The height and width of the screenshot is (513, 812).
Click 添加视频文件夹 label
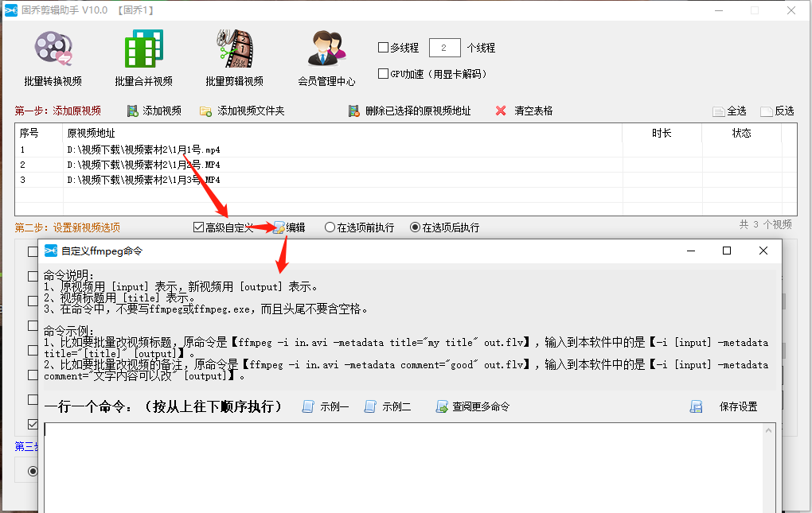[x=251, y=111]
